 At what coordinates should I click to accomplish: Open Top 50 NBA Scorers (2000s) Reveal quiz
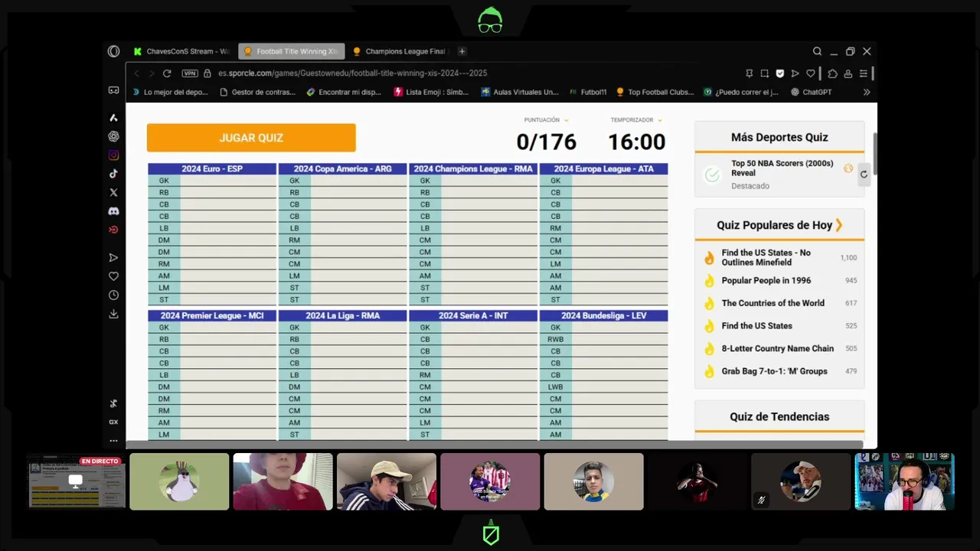click(782, 168)
